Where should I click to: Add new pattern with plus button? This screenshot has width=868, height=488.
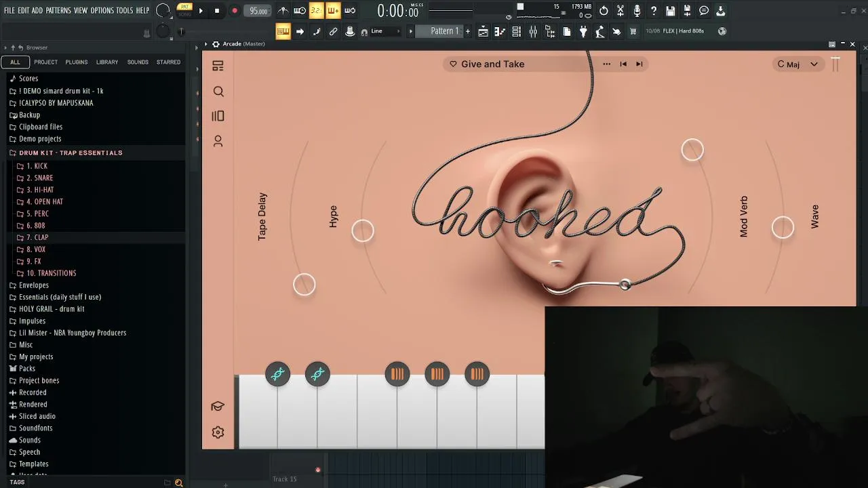(x=467, y=31)
